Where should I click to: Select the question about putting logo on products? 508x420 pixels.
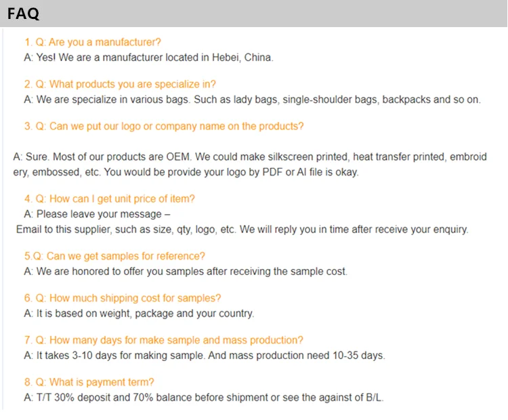164,127
